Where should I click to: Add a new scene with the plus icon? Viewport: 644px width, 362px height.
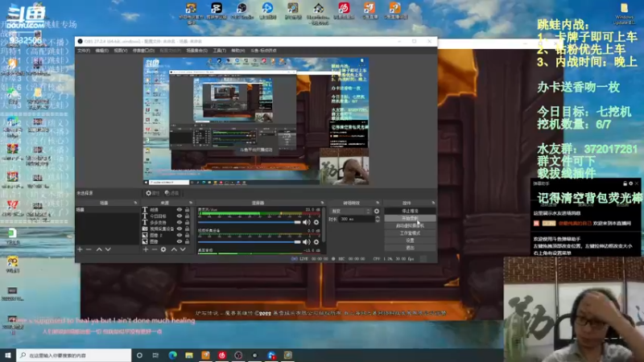pyautogui.click(x=80, y=249)
